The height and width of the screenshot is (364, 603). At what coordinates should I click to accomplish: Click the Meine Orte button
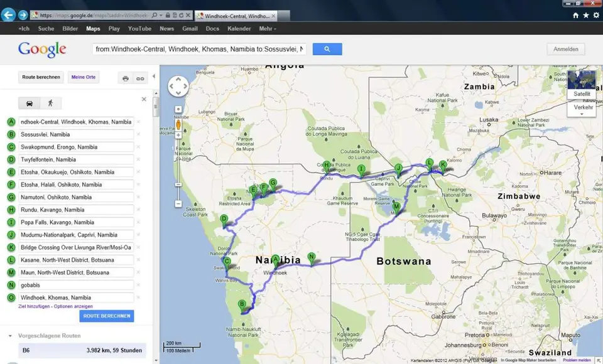[x=84, y=77]
